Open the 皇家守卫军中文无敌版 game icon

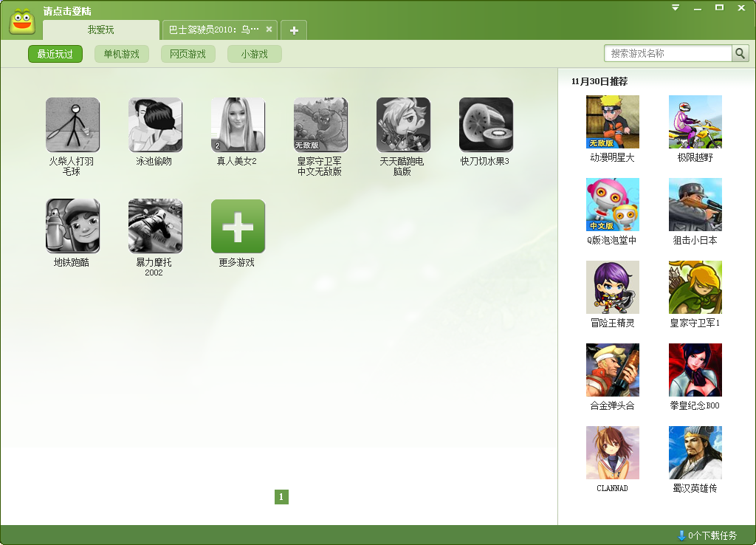320,125
